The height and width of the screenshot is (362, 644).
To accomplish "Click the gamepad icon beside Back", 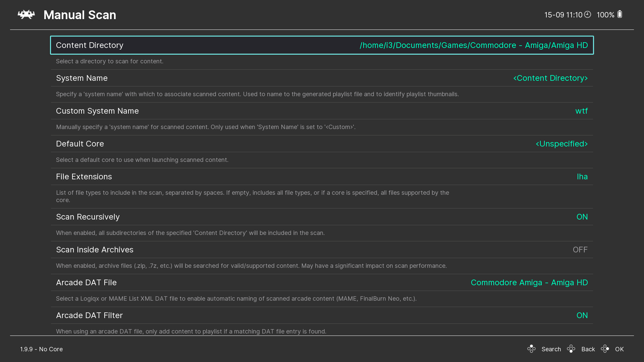I will pos(571,349).
